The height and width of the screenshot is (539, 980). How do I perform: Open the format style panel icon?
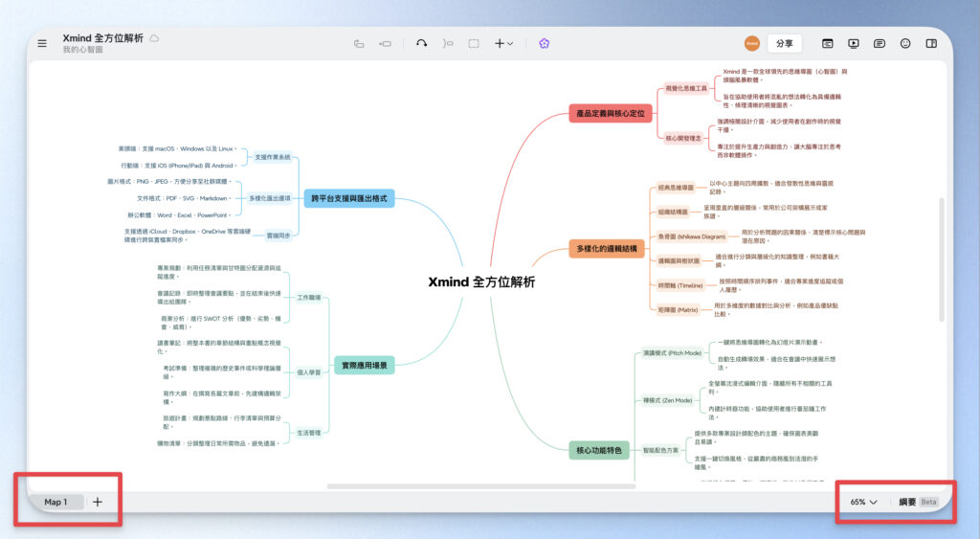pos(828,44)
